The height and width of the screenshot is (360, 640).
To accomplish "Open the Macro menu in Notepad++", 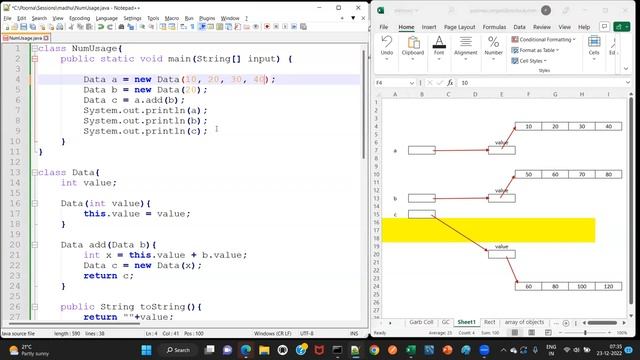I will point(172,18).
